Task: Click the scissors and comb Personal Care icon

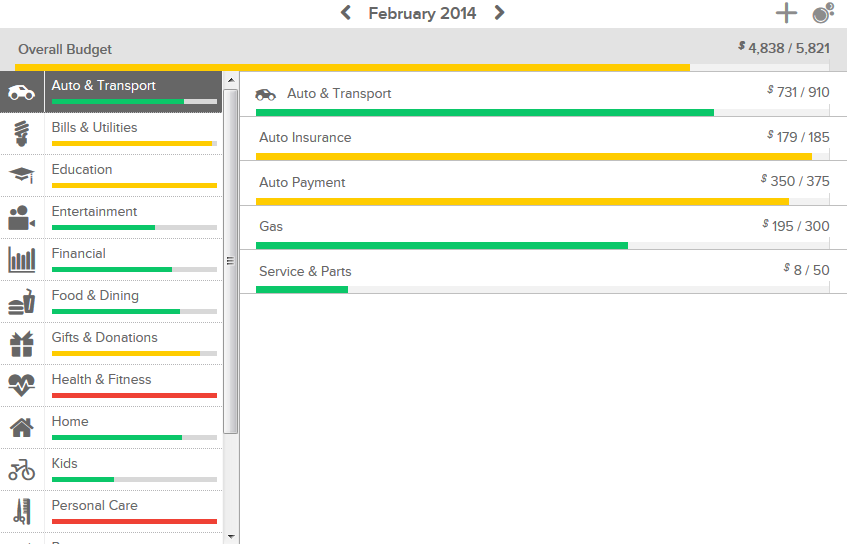Action: 22,512
